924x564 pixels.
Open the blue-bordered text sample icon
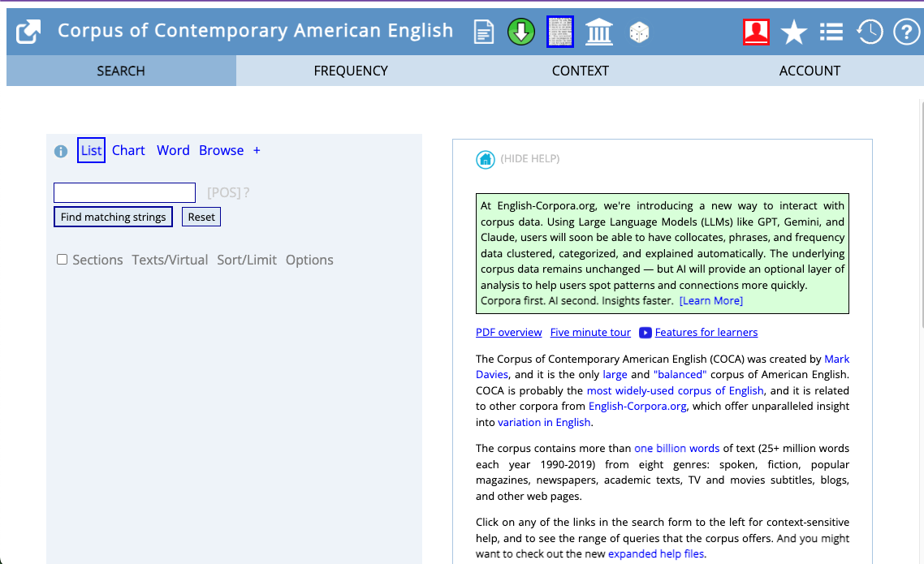pyautogui.click(x=560, y=32)
